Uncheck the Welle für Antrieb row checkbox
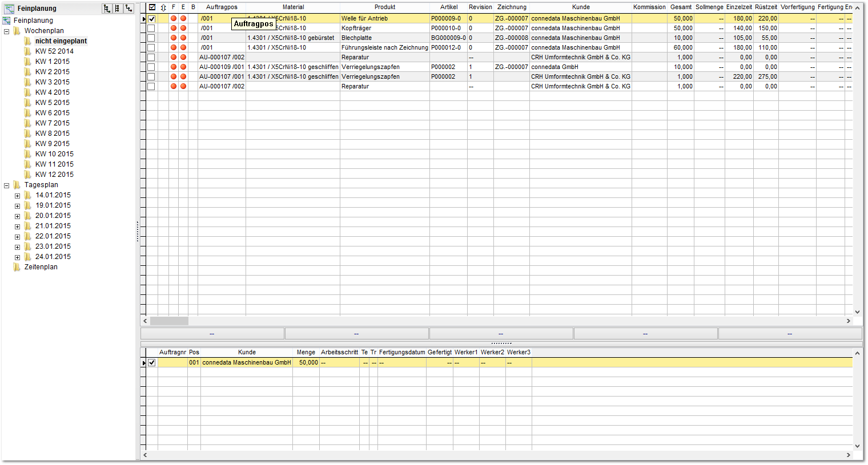Screen dimensions: 868x465 click(151, 19)
